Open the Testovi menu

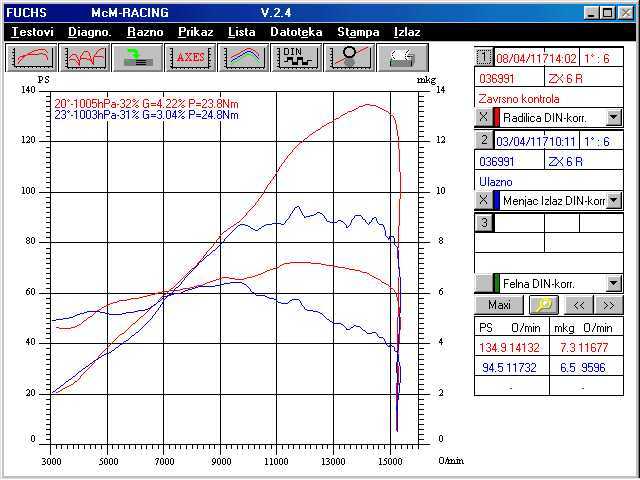34,32
